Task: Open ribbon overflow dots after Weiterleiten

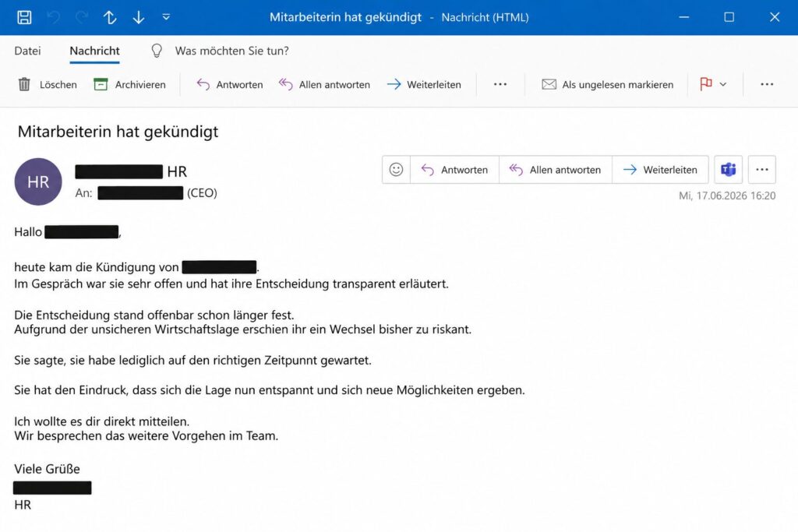Action: tap(500, 84)
